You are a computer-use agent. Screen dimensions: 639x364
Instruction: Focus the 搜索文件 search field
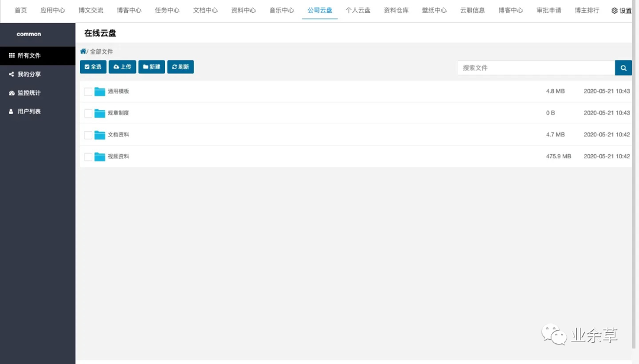[536, 68]
